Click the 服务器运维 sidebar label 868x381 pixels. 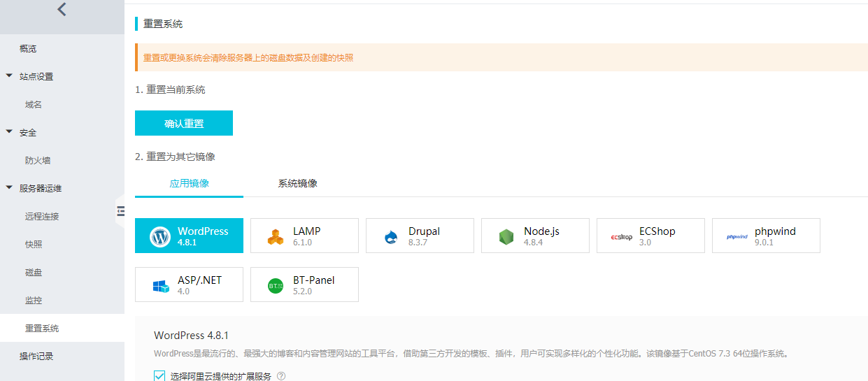[x=41, y=189]
